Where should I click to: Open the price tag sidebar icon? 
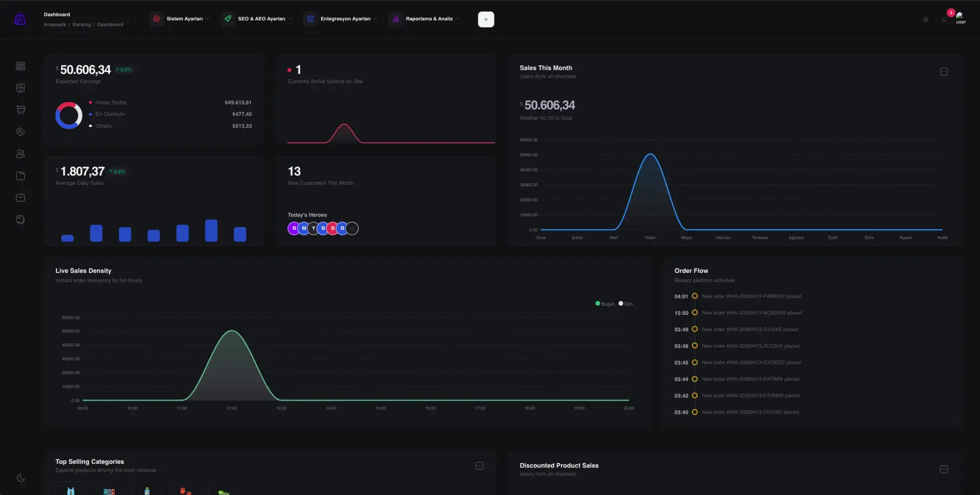[20, 132]
